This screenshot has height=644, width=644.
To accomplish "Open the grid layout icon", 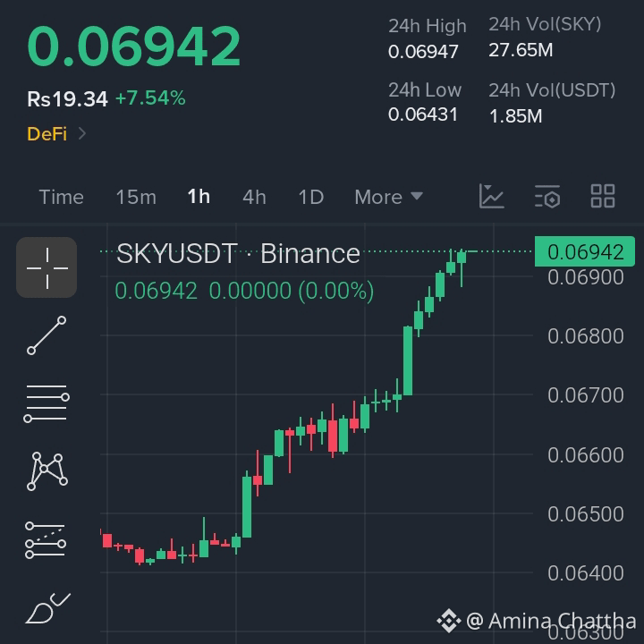I will pos(603,196).
